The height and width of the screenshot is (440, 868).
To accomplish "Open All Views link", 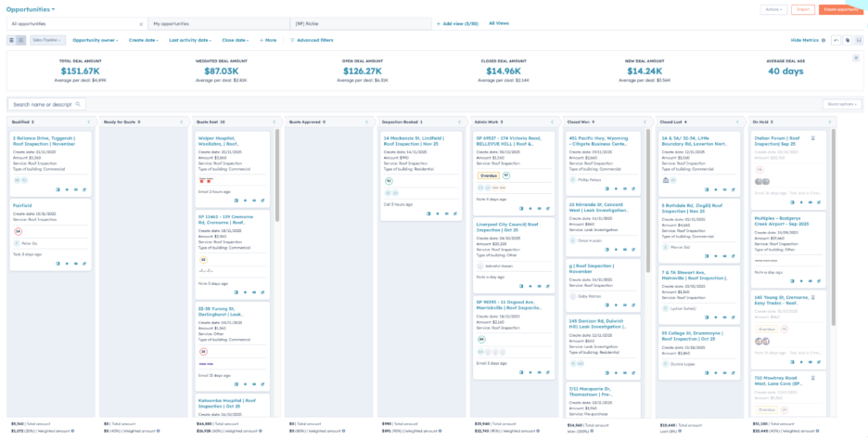I will click(x=499, y=23).
